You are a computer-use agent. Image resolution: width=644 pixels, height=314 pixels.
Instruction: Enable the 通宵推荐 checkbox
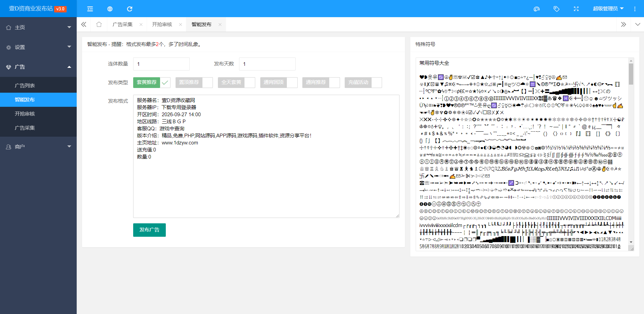[x=321, y=82]
